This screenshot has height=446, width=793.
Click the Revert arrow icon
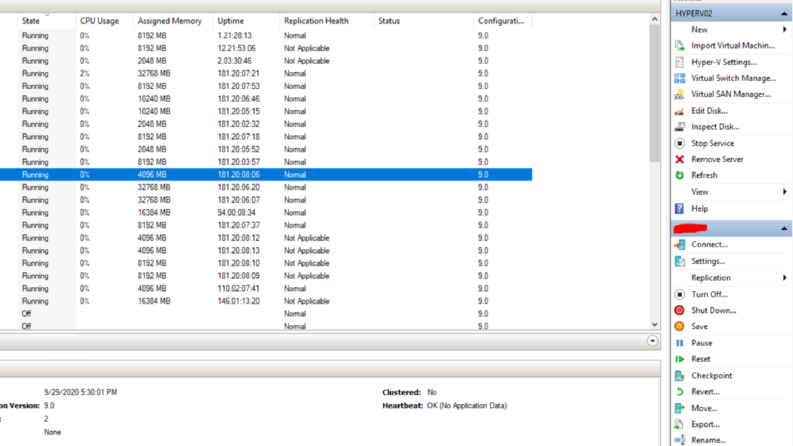pos(680,392)
